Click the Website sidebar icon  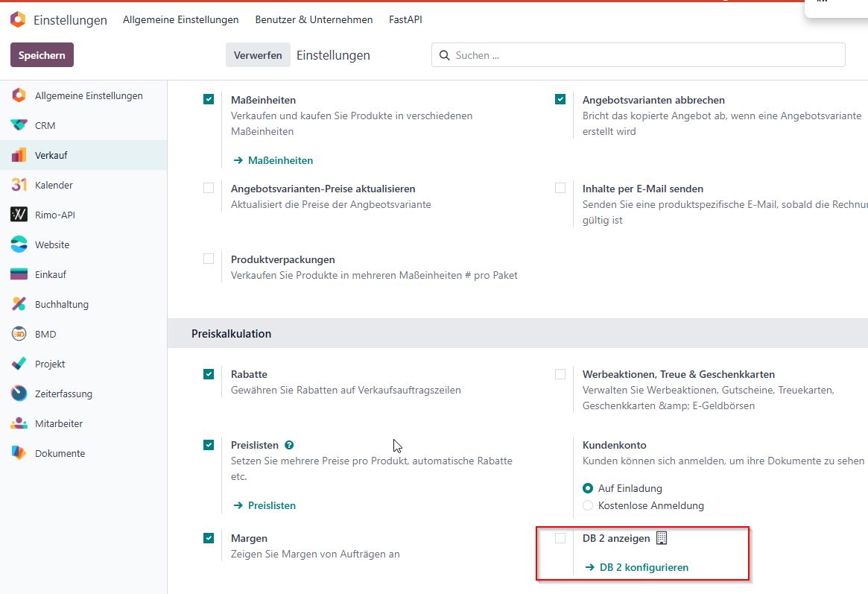click(19, 244)
